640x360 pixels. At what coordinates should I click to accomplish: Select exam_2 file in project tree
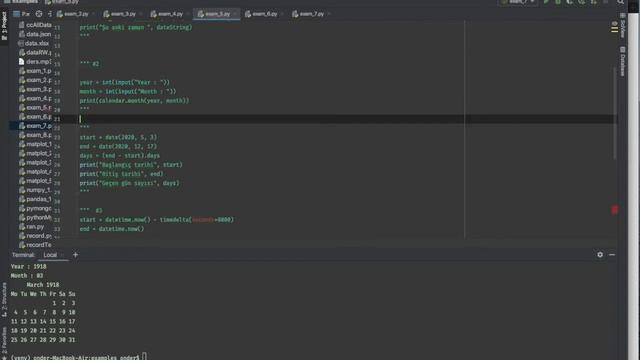tap(35, 80)
